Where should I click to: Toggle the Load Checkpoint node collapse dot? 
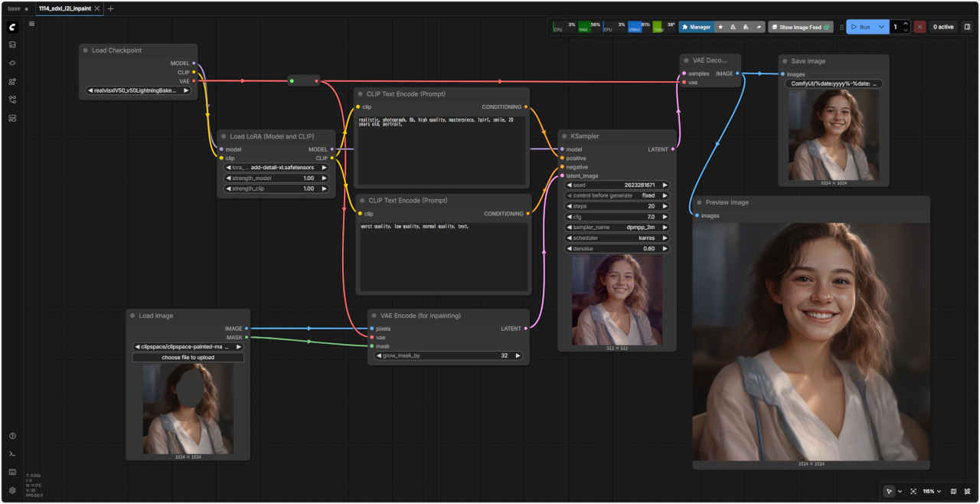coord(85,51)
